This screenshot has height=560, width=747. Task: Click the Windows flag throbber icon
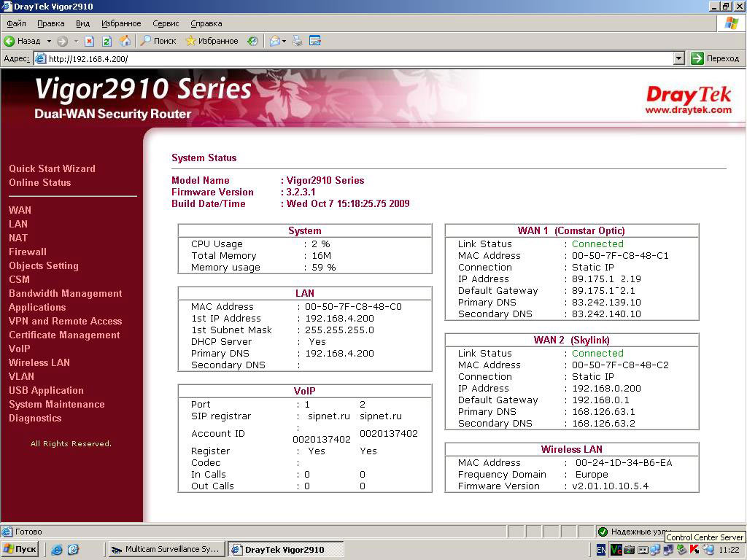[732, 23]
